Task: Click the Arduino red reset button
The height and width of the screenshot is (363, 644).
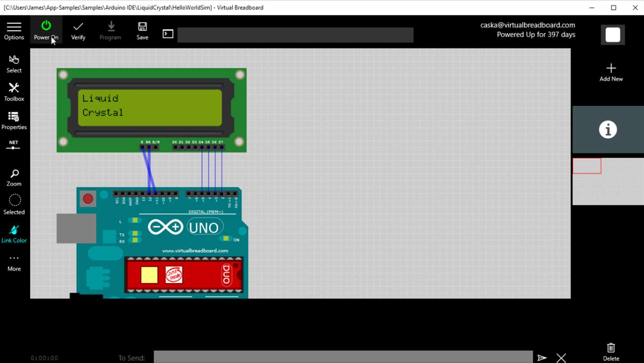Action: [x=88, y=199]
